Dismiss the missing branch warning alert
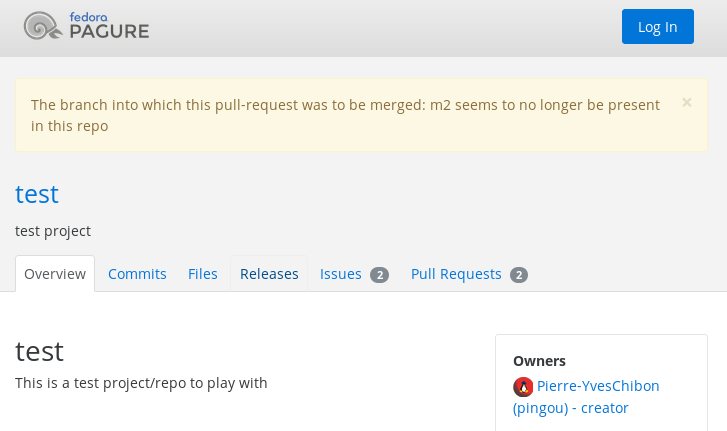 click(687, 102)
